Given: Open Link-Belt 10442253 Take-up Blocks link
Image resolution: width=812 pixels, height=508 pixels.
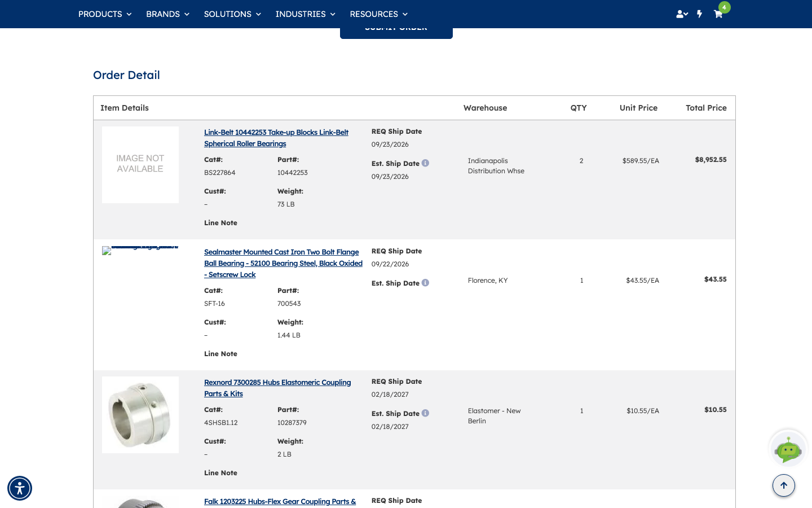Looking at the screenshot, I should (x=276, y=138).
